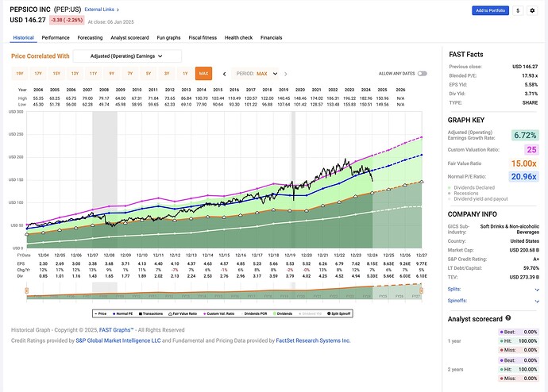
Task: Click Dividend yield and payout key entry
Action: [x=478, y=199]
